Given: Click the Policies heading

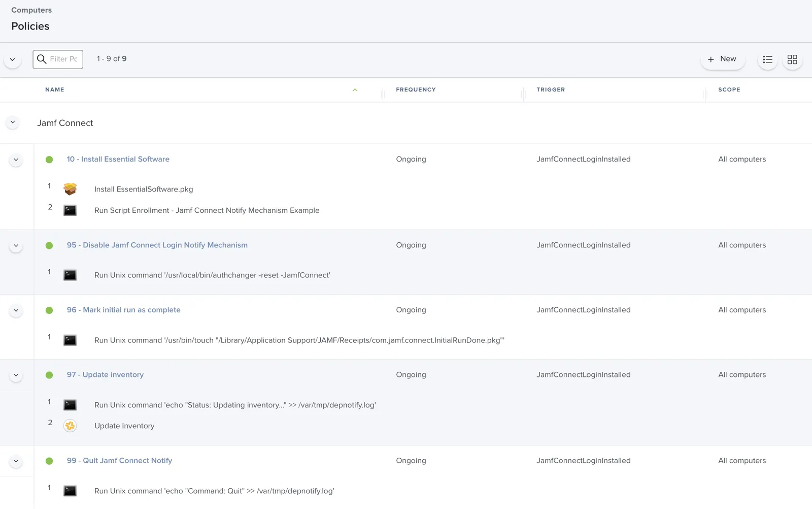Looking at the screenshot, I should pyautogui.click(x=30, y=26).
